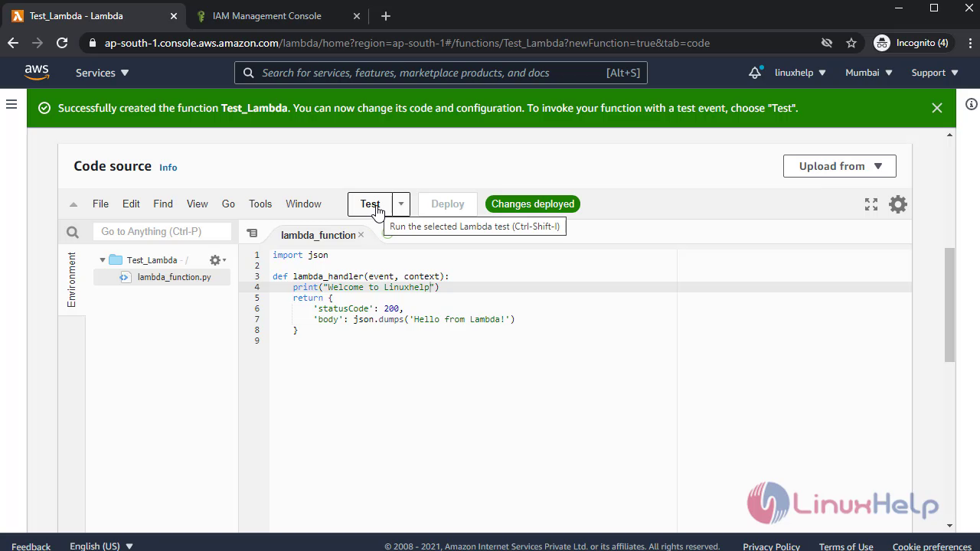Expand the Support dropdown

935,73
